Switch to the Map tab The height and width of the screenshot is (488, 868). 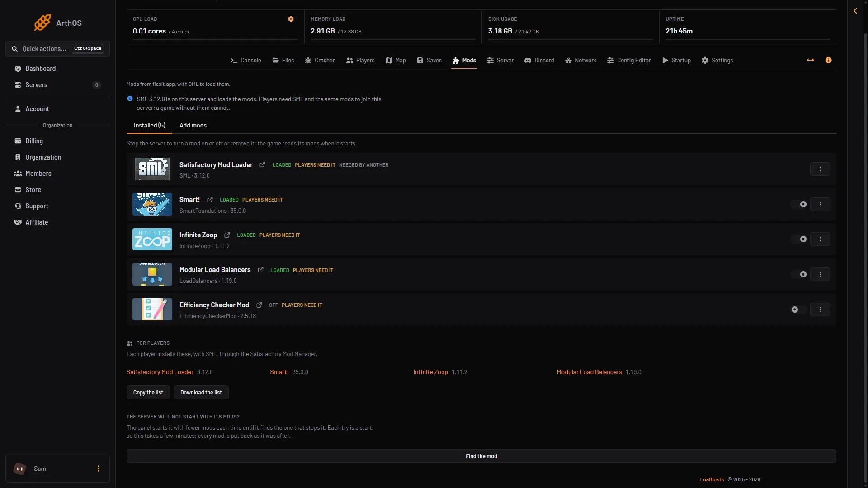[x=396, y=61]
